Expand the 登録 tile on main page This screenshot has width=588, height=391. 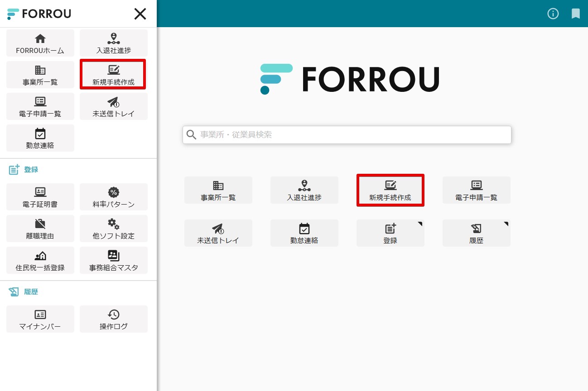pos(390,233)
